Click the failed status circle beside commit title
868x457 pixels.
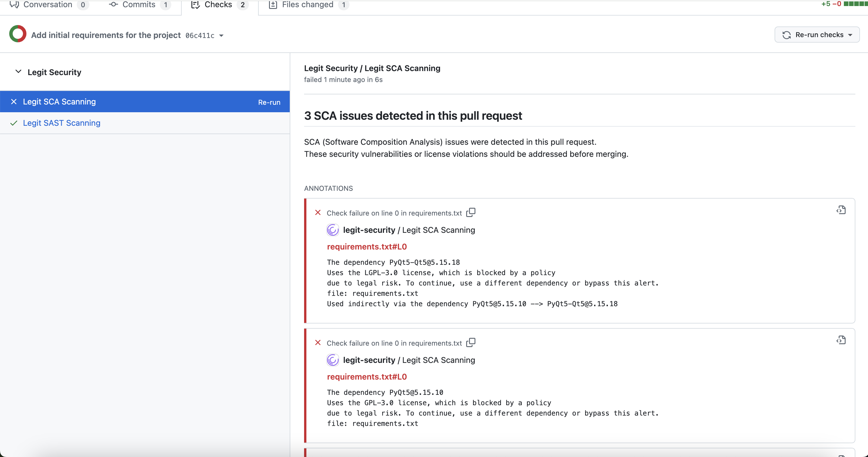[18, 34]
